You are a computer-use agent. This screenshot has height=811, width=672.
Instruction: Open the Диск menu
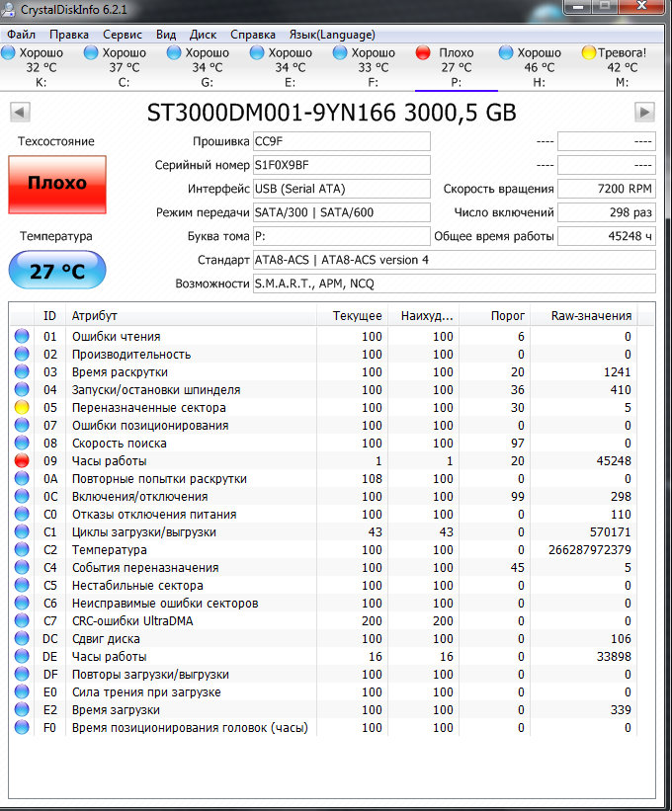pyautogui.click(x=203, y=35)
